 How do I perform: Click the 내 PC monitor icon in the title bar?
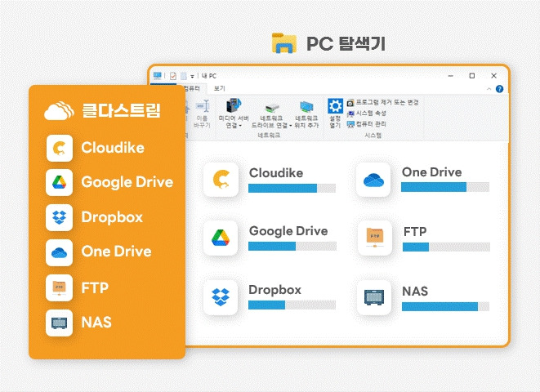[x=158, y=75]
